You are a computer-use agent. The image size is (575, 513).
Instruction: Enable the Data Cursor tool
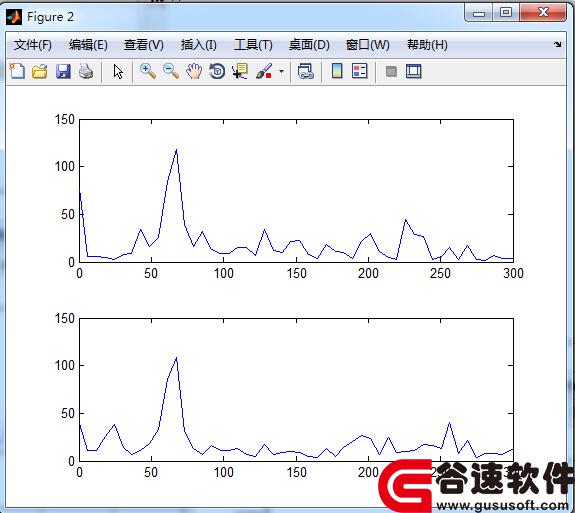click(x=240, y=71)
